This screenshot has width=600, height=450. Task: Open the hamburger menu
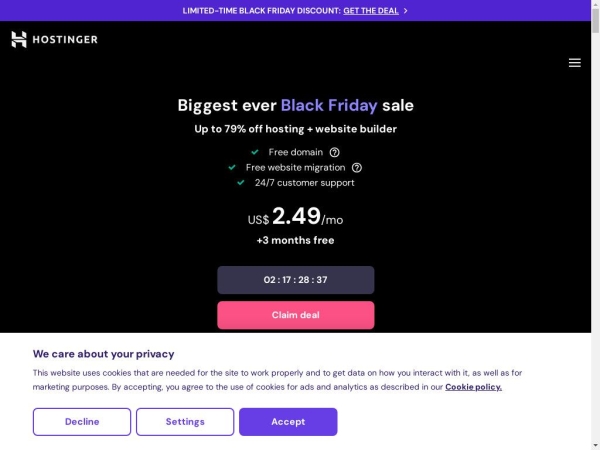pos(574,63)
